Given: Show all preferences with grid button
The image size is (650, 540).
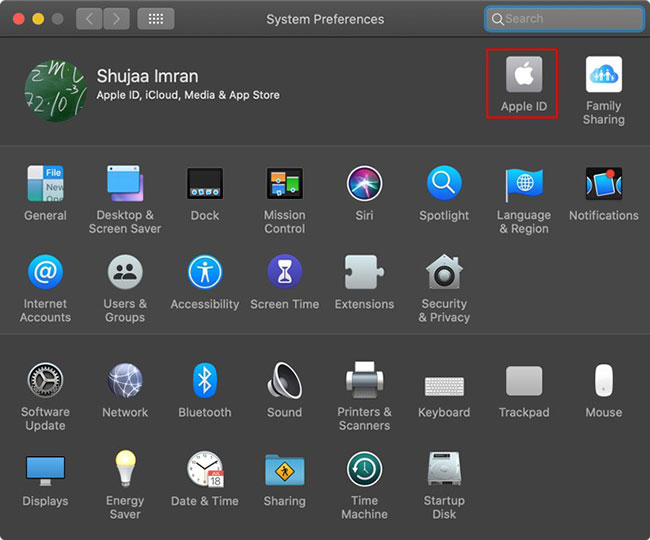Looking at the screenshot, I should coord(155,19).
